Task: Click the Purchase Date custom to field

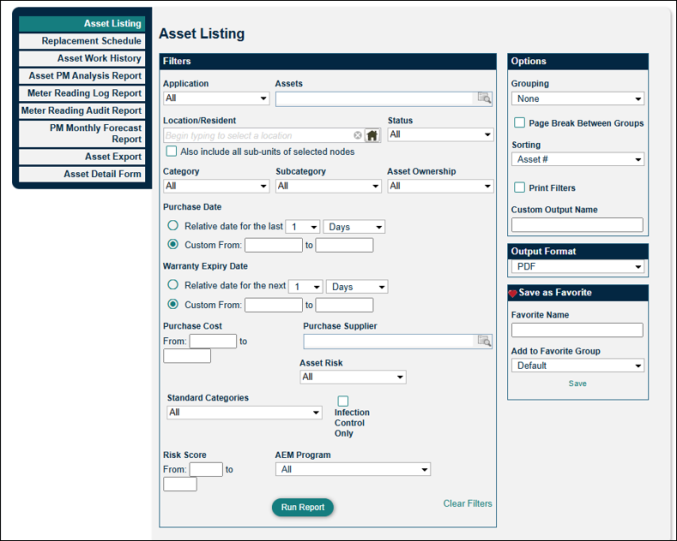Action: (x=345, y=245)
